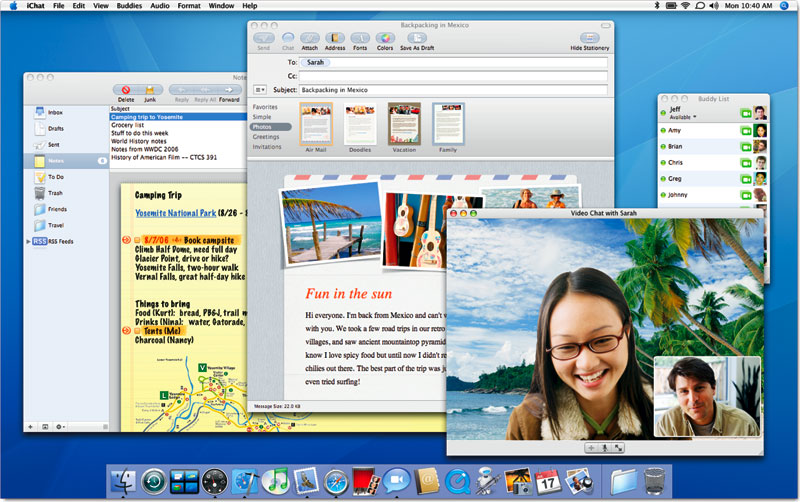800x502 pixels.
Task: Click the Junk mail icon
Action: click(x=150, y=89)
